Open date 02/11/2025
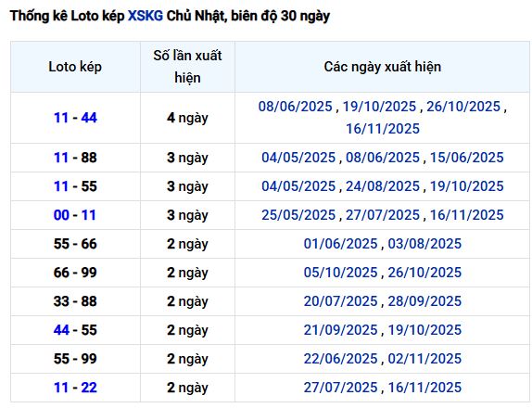This screenshot has width=532, height=408. pyautogui.click(x=424, y=359)
